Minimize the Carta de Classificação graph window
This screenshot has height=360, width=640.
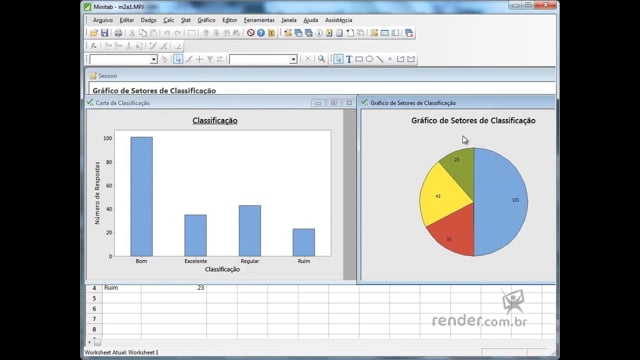click(x=318, y=103)
